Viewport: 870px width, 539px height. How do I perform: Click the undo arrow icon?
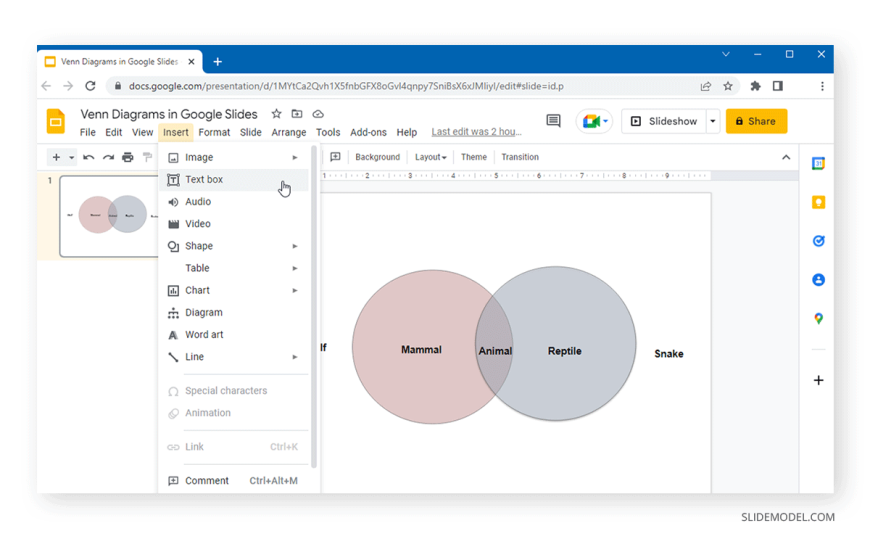tap(88, 157)
